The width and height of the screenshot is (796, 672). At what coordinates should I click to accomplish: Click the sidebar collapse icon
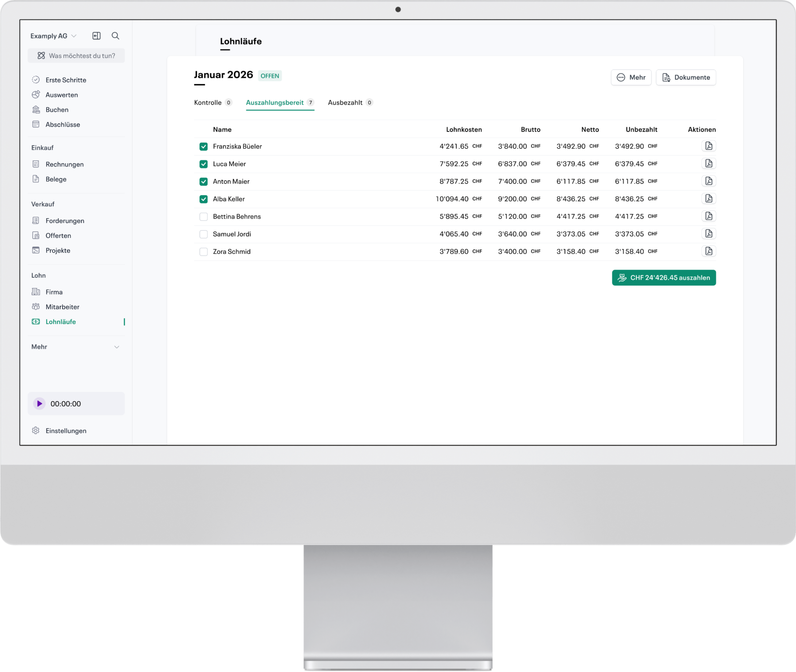pyautogui.click(x=96, y=36)
